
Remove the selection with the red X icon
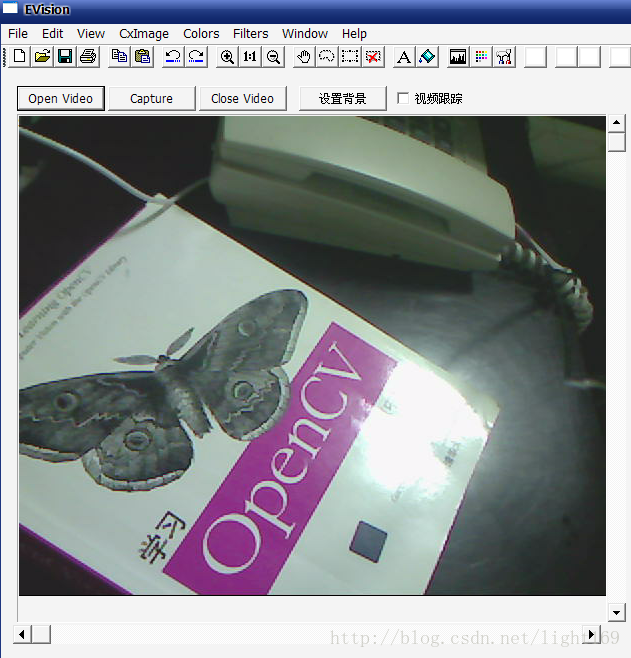pos(373,57)
